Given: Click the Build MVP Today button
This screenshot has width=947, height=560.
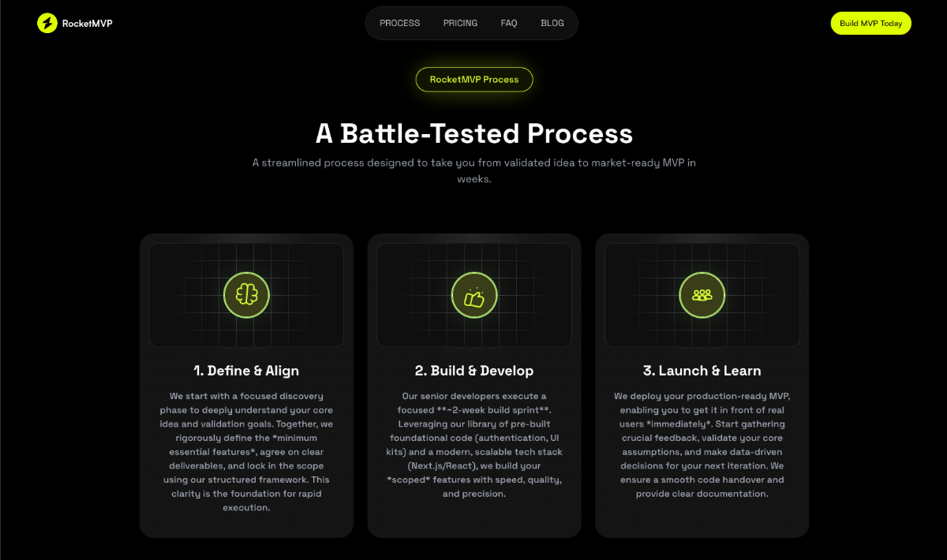Looking at the screenshot, I should (x=871, y=23).
